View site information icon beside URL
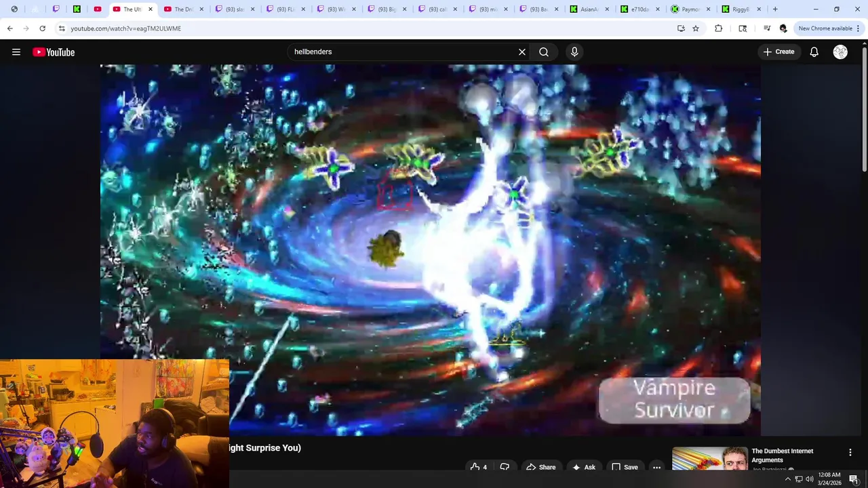Screen dimensions: 868x488 [x=62, y=28]
